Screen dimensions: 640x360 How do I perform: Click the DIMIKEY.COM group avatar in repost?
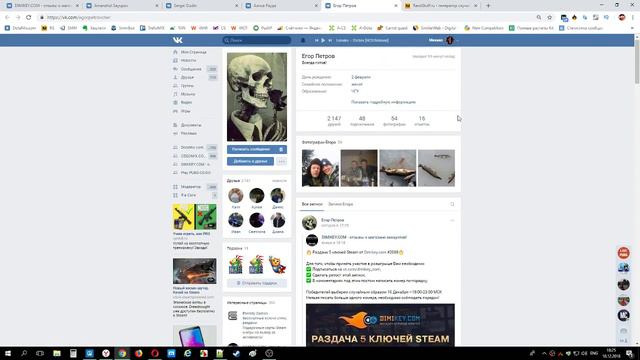tap(312, 240)
